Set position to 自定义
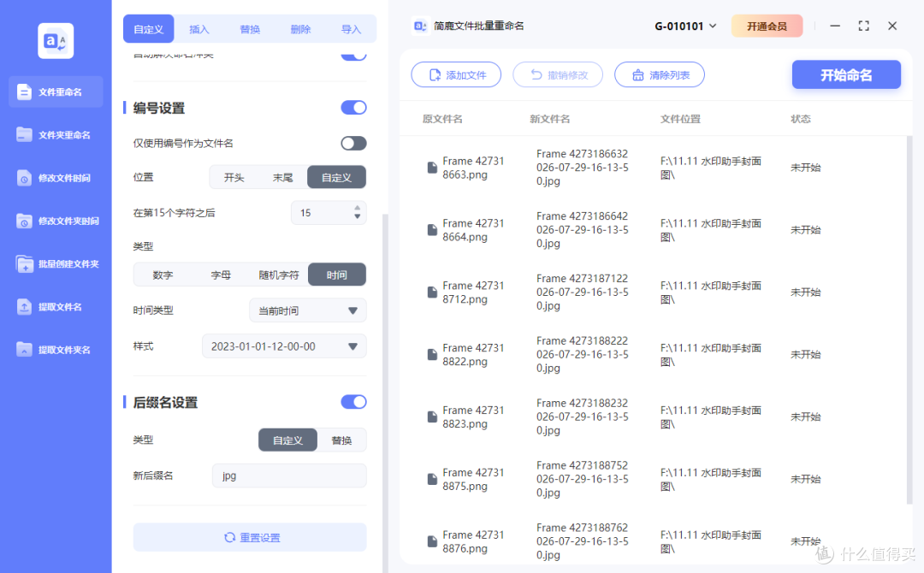Viewport: 924px width, 573px height. coord(336,177)
